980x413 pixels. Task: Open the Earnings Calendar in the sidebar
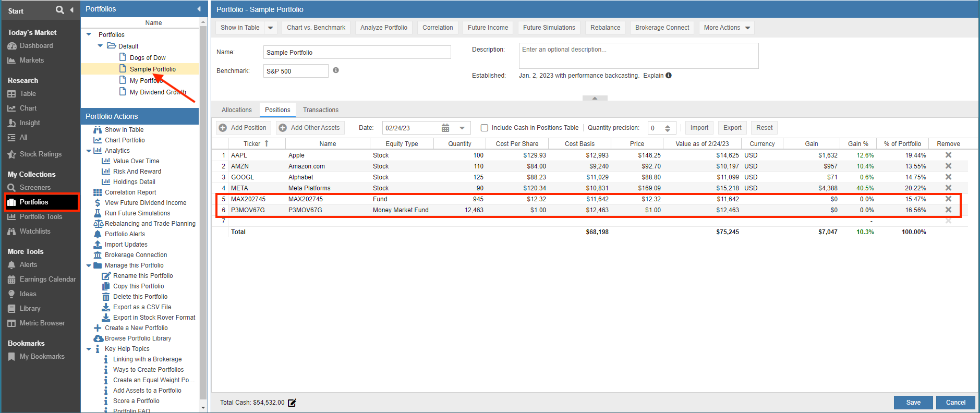tap(47, 280)
